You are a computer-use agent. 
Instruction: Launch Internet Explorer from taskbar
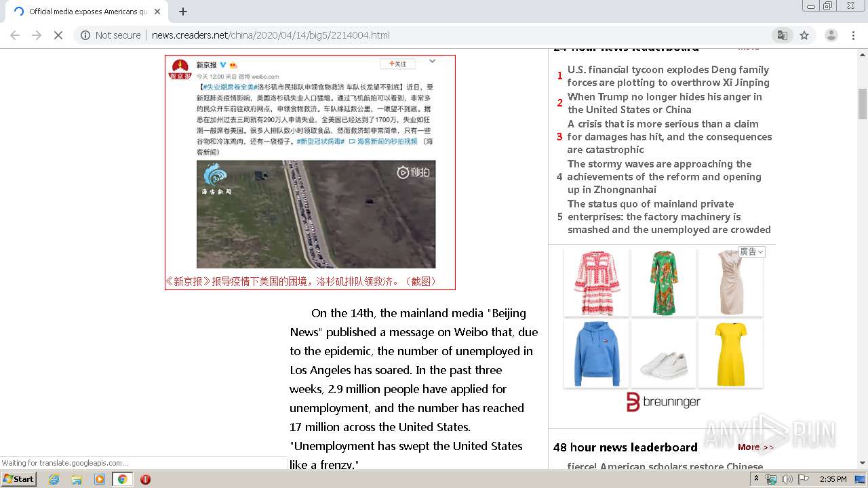[54, 479]
